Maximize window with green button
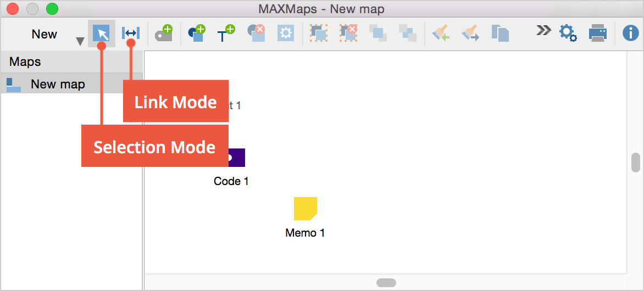The width and height of the screenshot is (644, 291). (52, 9)
